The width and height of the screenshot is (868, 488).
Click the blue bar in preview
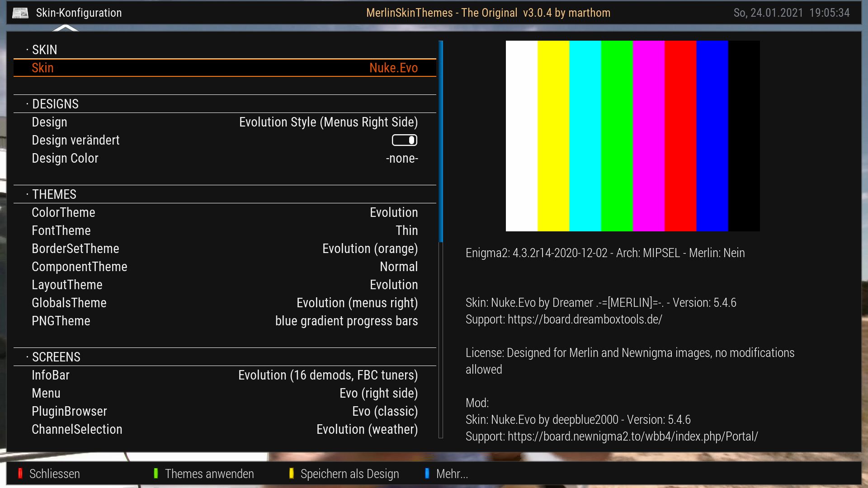(712, 136)
